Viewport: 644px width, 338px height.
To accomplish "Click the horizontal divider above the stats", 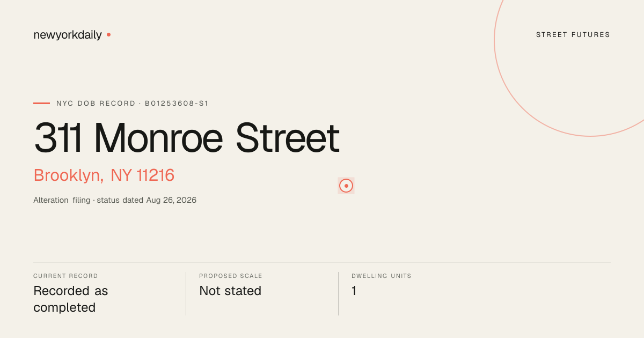I will (322, 262).
